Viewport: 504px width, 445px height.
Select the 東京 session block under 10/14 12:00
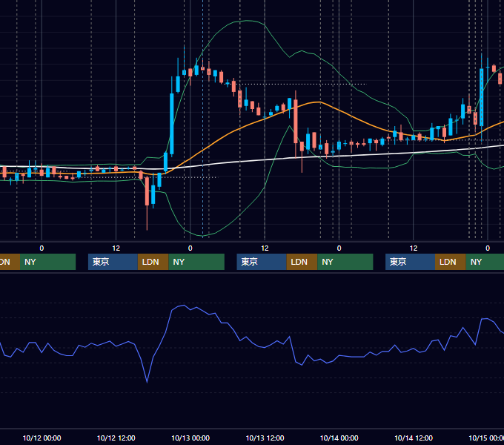pyautogui.click(x=410, y=262)
